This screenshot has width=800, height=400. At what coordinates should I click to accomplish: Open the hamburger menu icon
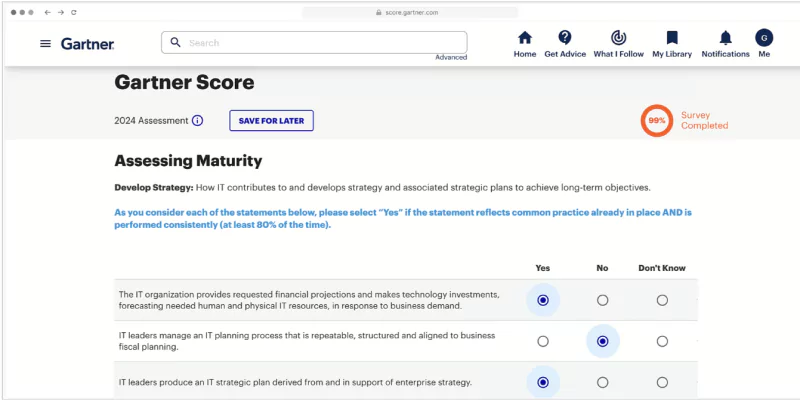[x=45, y=44]
